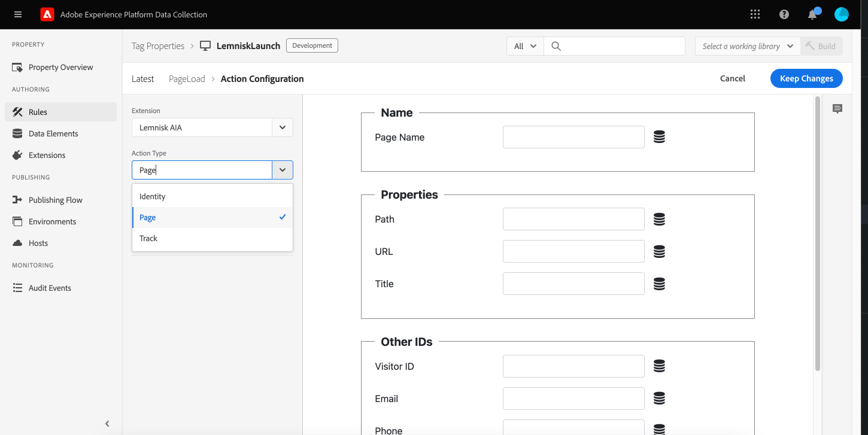Open the help question mark icon
868x435 pixels.
click(x=784, y=14)
